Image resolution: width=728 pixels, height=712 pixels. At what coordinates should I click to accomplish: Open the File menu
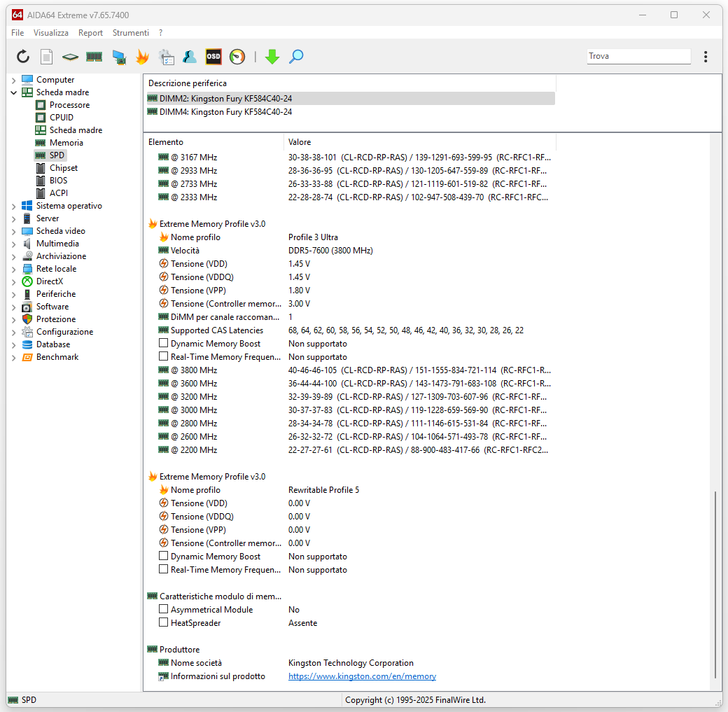[x=17, y=32]
